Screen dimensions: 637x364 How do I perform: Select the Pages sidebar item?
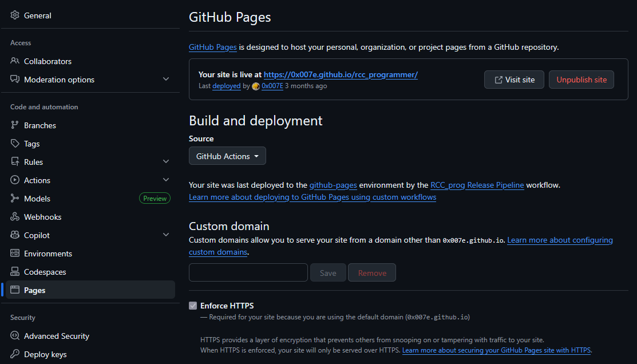[x=90, y=290]
